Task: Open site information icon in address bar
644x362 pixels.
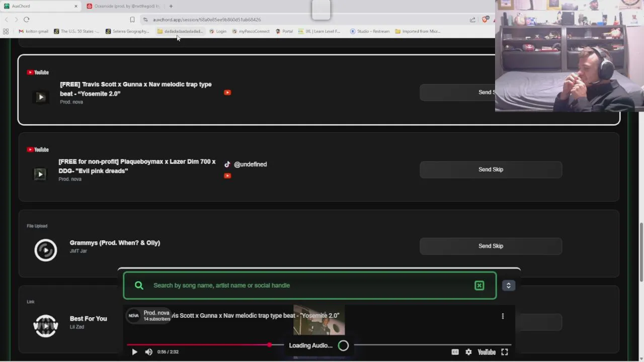Action: (x=145, y=20)
